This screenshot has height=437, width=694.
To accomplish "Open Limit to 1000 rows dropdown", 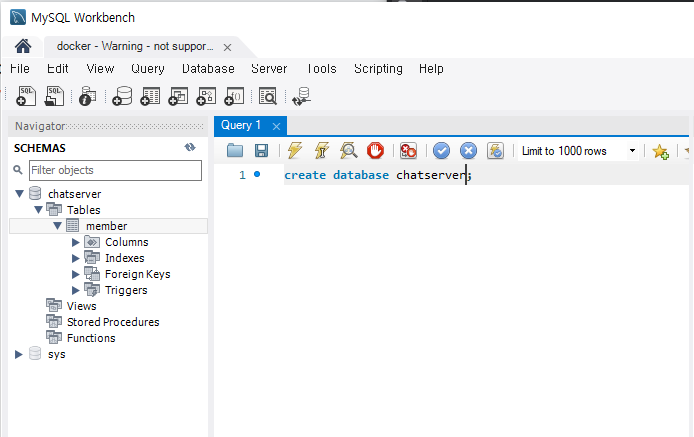I will (x=578, y=151).
